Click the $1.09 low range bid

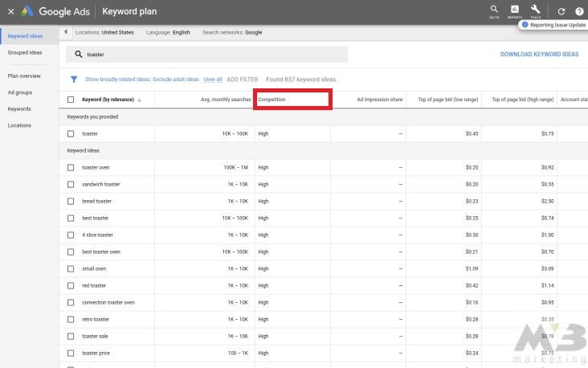point(472,268)
